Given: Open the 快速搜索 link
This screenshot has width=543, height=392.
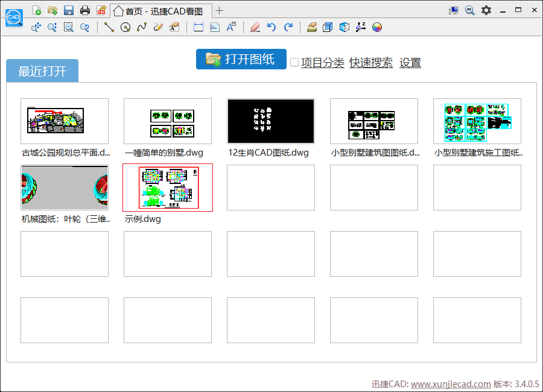Looking at the screenshot, I should click(371, 63).
